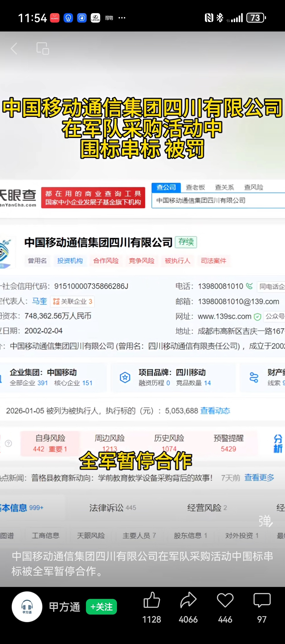This screenshot has height=644, width=285.
Task: Open 历史风险 1074 panel
Action: [169, 443]
